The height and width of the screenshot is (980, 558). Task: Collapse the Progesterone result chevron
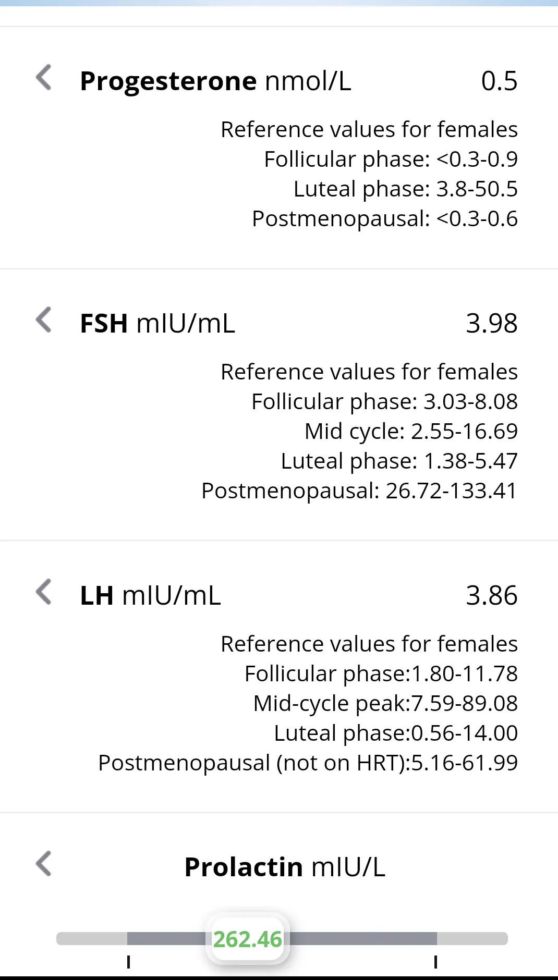coord(44,78)
